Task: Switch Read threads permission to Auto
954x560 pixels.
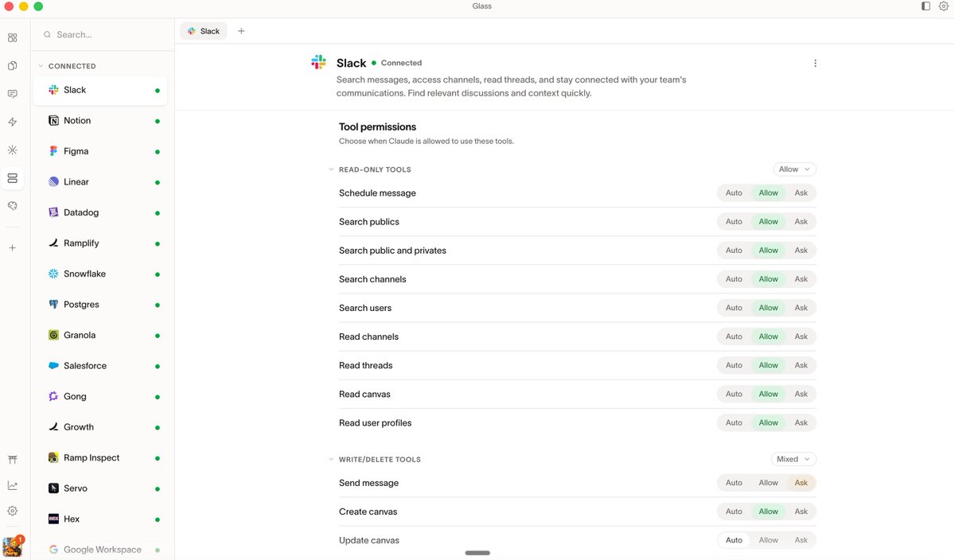Action: pyautogui.click(x=734, y=365)
